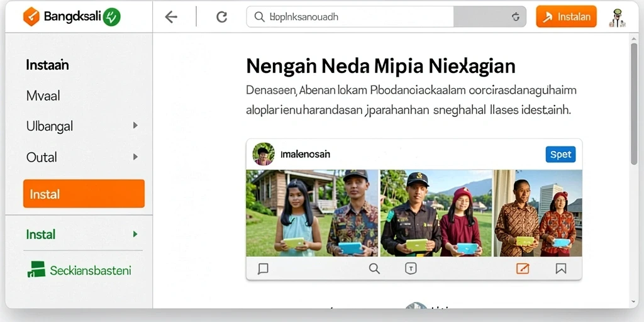
Task: Open the middle photo with the officer
Action: click(x=436, y=213)
